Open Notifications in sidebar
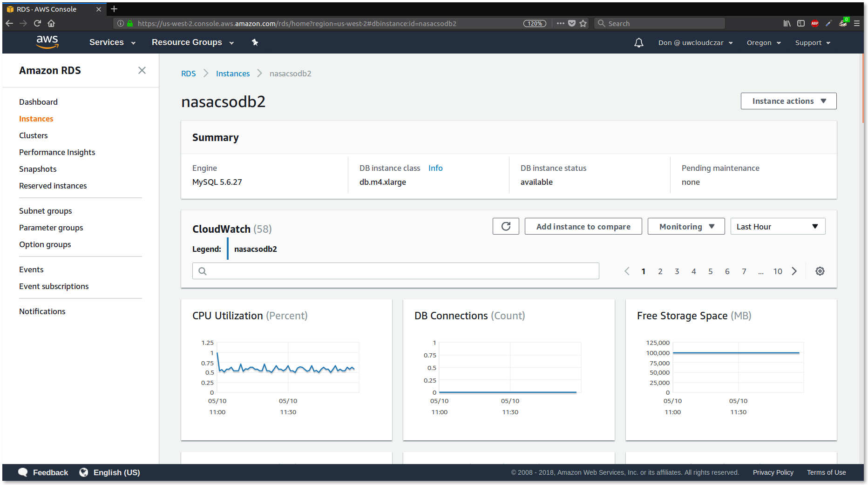Image resolution: width=868 pixels, height=485 pixels. click(42, 311)
